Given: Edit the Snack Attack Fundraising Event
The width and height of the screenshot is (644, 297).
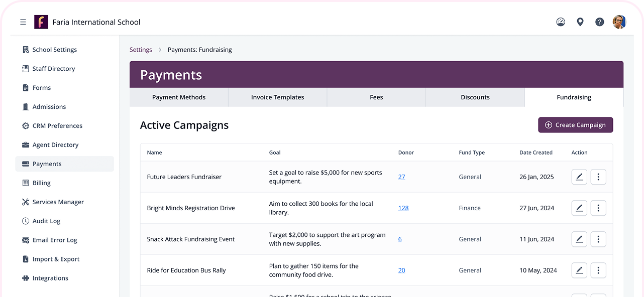Looking at the screenshot, I should pyautogui.click(x=579, y=239).
